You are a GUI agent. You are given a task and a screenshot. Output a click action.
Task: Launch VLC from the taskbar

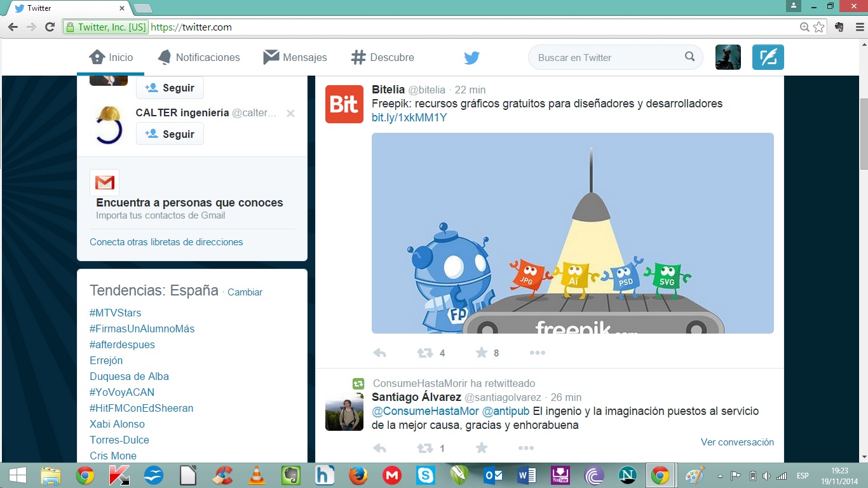pos(256,475)
